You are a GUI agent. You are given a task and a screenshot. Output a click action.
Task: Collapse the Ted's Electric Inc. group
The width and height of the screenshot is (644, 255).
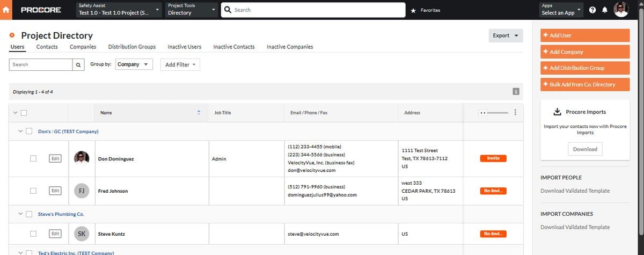pos(21,252)
